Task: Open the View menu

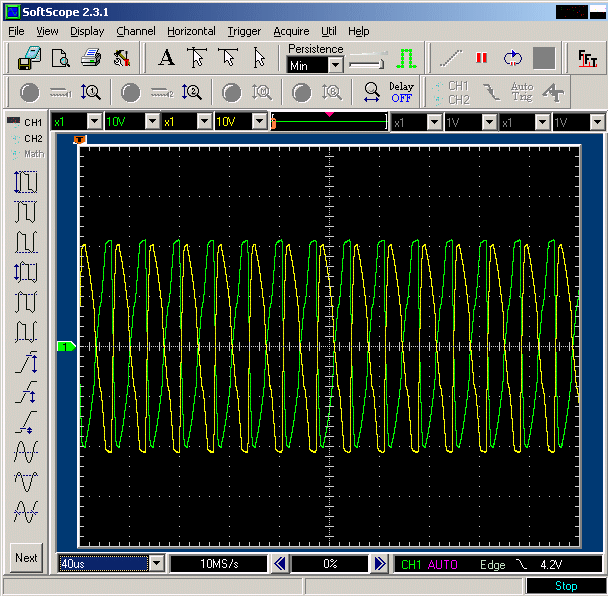Action: 47,31
